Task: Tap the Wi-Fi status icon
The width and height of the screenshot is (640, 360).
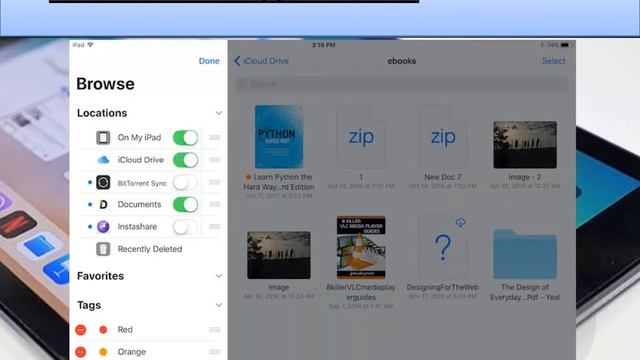Action: click(90, 45)
